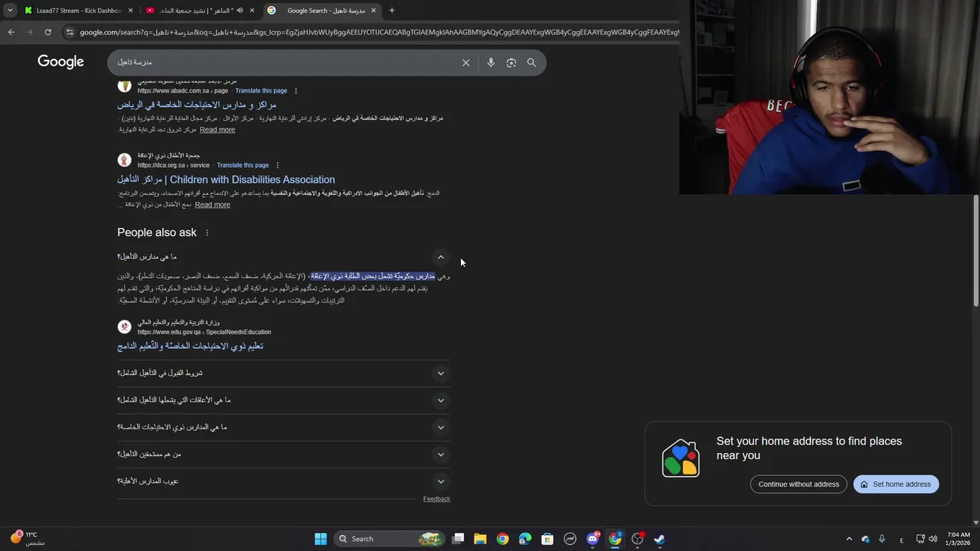980x551 pixels.
Task: Open the tab search dropdown arrow
Action: [10, 11]
